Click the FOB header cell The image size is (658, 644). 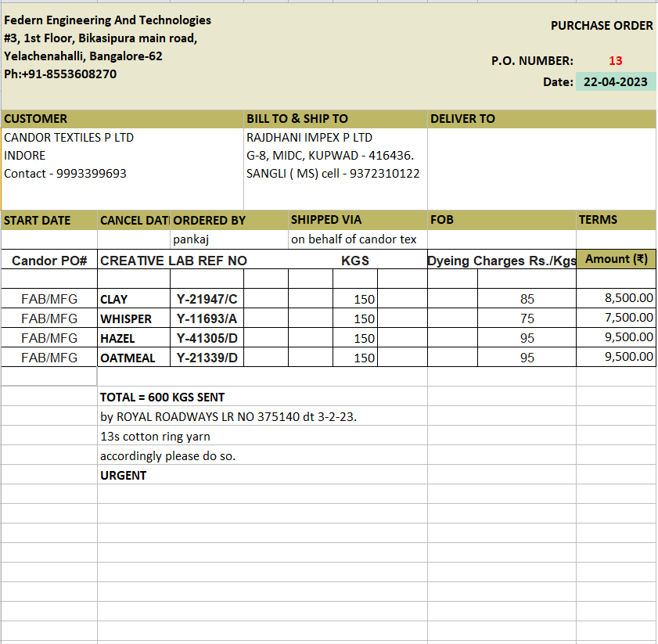[502, 221]
